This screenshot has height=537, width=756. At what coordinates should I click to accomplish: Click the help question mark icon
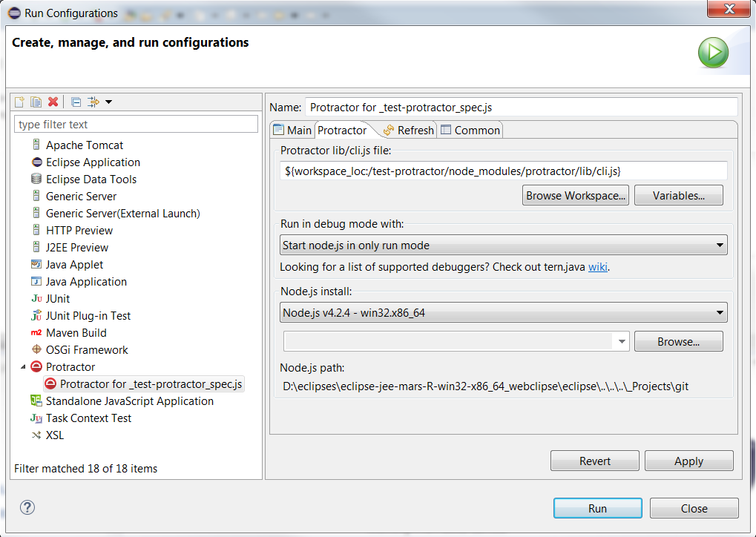[27, 508]
